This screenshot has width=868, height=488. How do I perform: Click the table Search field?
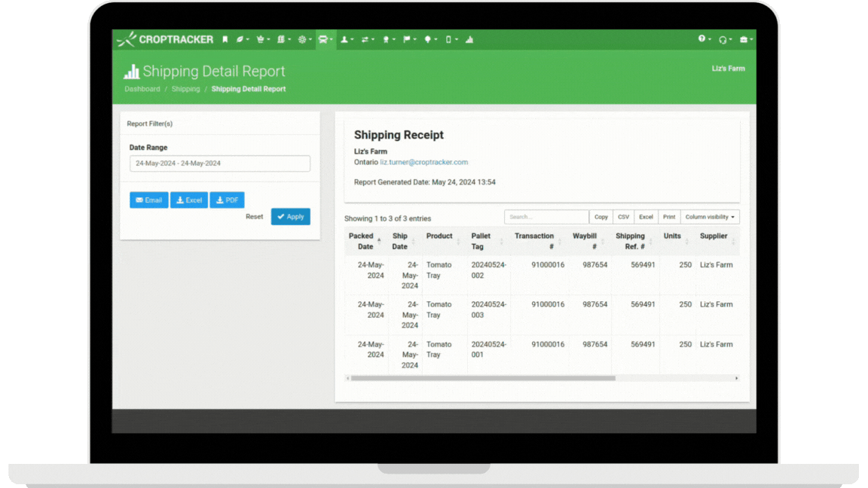click(x=546, y=217)
